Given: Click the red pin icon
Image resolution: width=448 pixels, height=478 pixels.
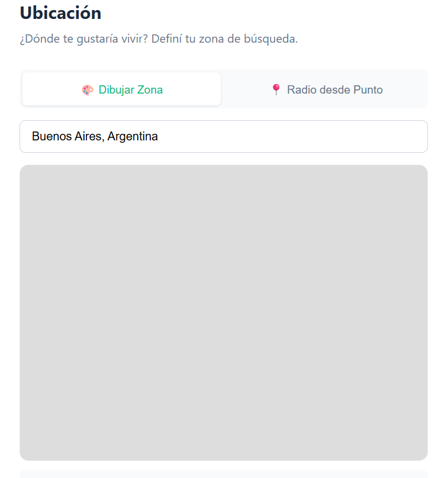Looking at the screenshot, I should coord(276,89).
